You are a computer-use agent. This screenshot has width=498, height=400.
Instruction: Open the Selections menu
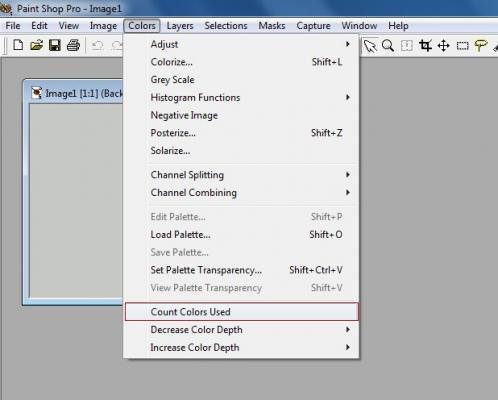coord(226,26)
